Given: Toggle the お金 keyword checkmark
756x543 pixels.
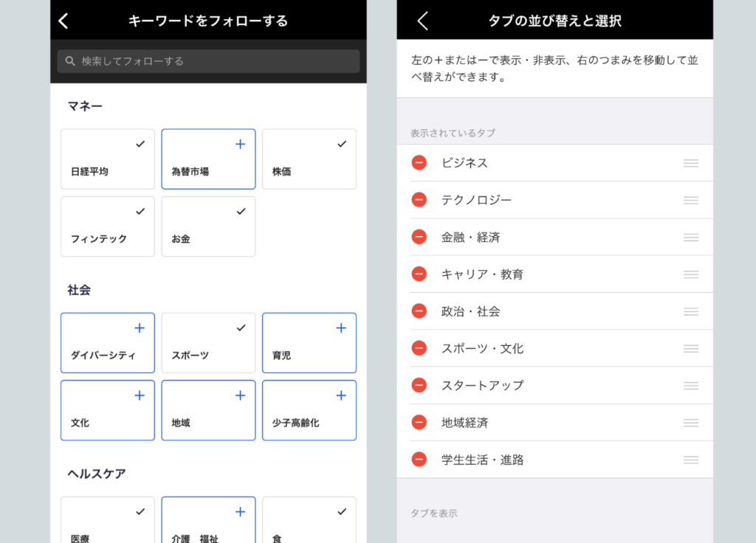Looking at the screenshot, I should [241, 212].
